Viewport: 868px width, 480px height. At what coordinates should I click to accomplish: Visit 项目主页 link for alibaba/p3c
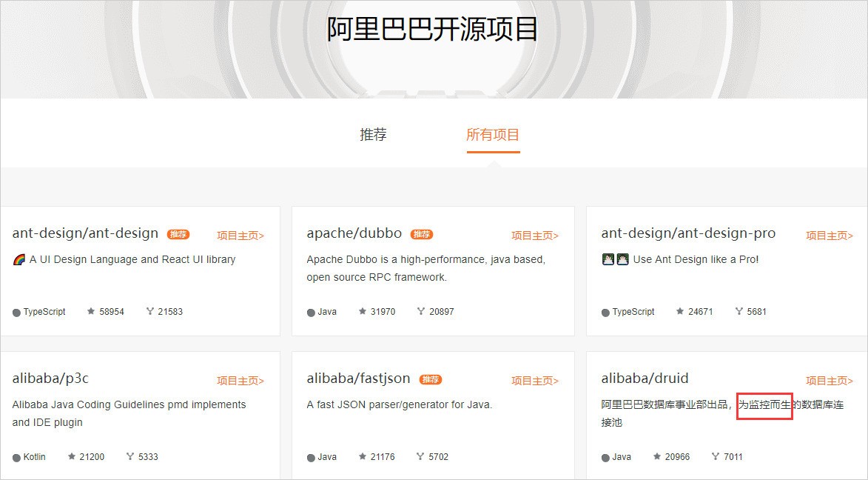(x=240, y=381)
